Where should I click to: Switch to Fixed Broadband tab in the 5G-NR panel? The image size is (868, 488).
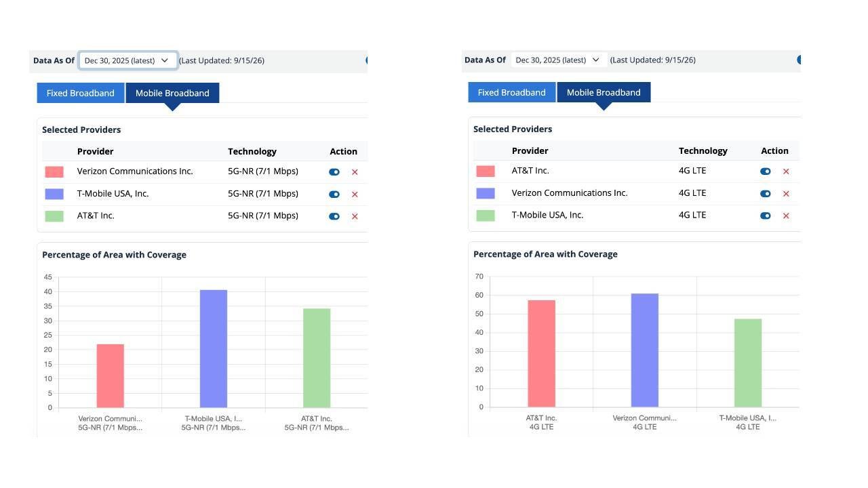click(x=81, y=93)
